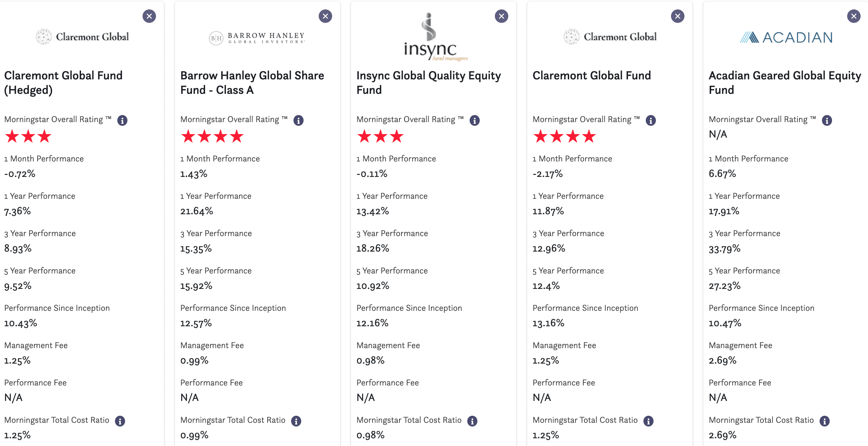The width and height of the screenshot is (868, 446).
Task: Open Morningstar Overall Rating info for Barrow Hanley
Action: [298, 120]
